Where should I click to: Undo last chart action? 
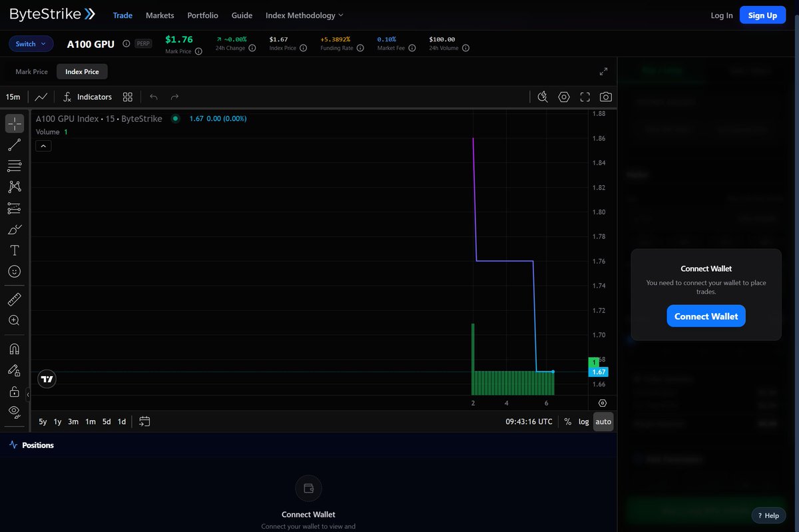pyautogui.click(x=154, y=97)
